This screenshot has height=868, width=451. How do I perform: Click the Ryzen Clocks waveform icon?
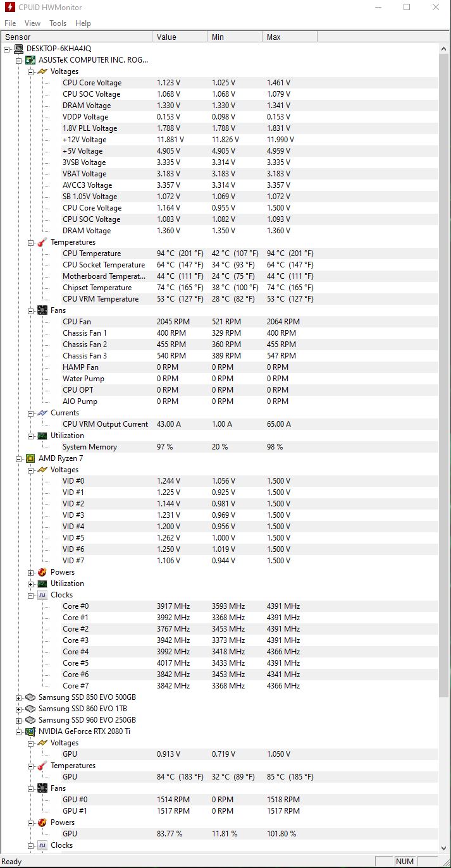click(42, 595)
